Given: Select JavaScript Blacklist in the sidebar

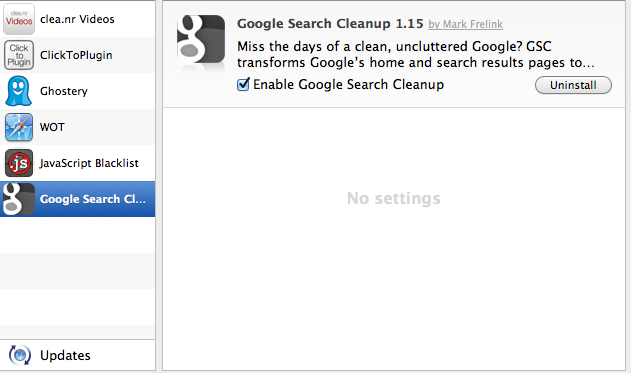Looking at the screenshot, I should tap(77, 163).
